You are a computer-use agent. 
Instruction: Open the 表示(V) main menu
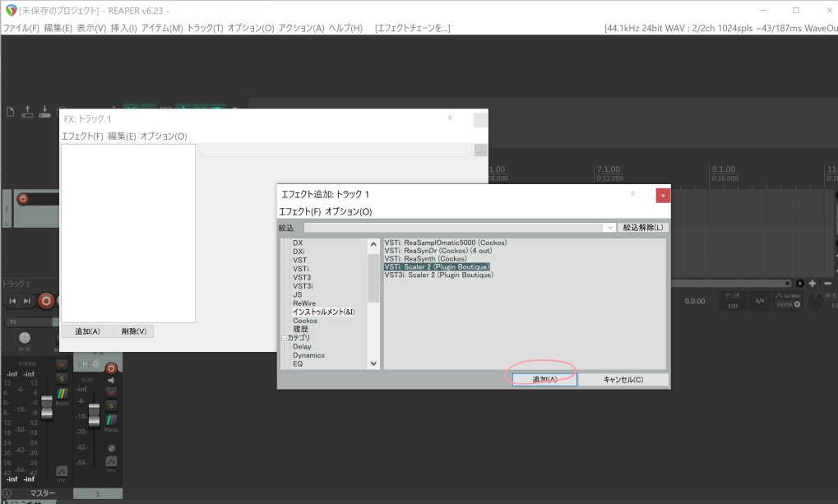coord(91,28)
